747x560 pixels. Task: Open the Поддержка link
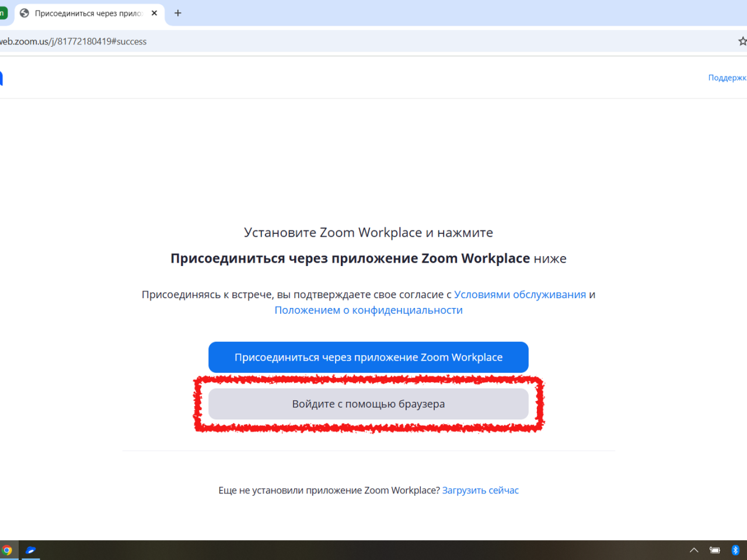pos(727,77)
